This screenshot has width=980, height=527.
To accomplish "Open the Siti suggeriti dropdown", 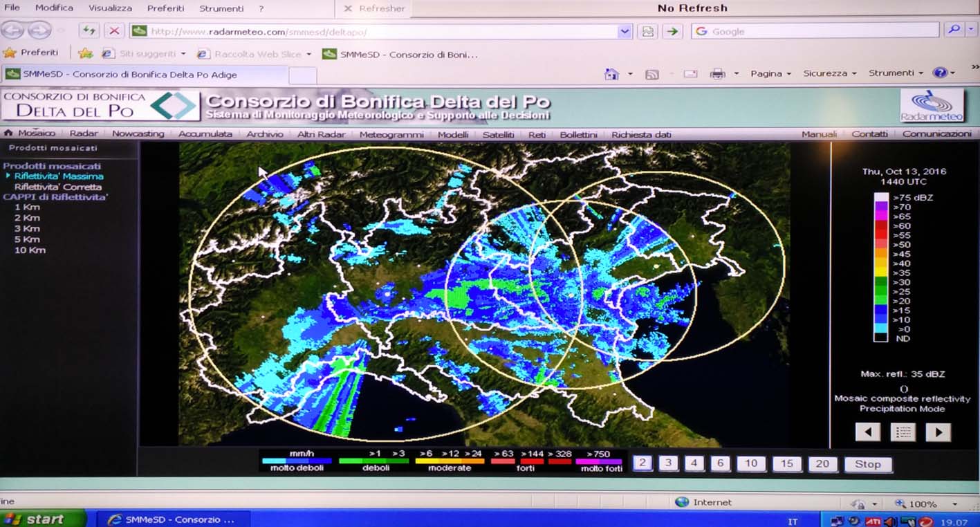I will [183, 54].
